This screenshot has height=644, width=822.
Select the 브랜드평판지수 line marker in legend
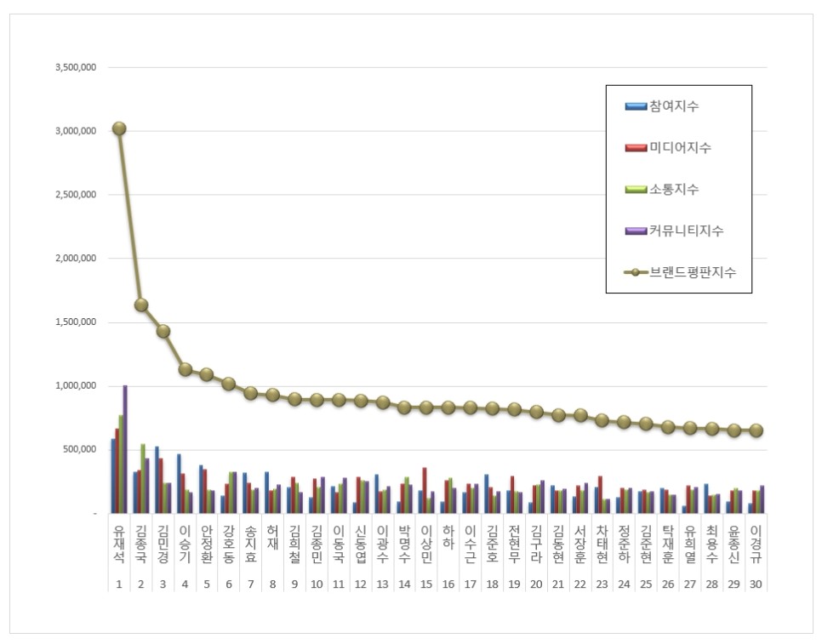tap(636, 272)
